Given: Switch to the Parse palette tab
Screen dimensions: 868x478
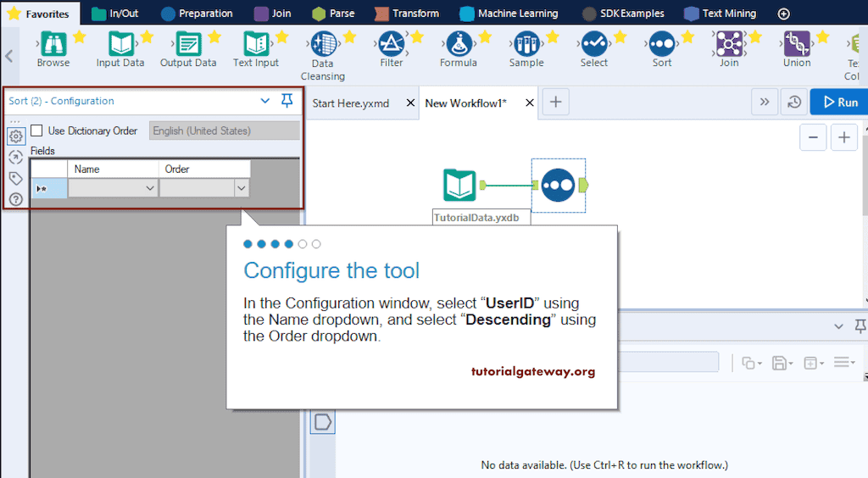Looking at the screenshot, I should point(332,14).
